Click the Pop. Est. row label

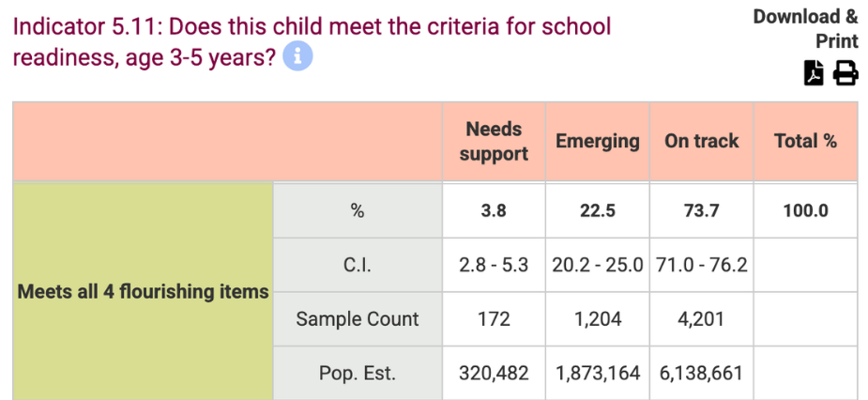(358, 373)
